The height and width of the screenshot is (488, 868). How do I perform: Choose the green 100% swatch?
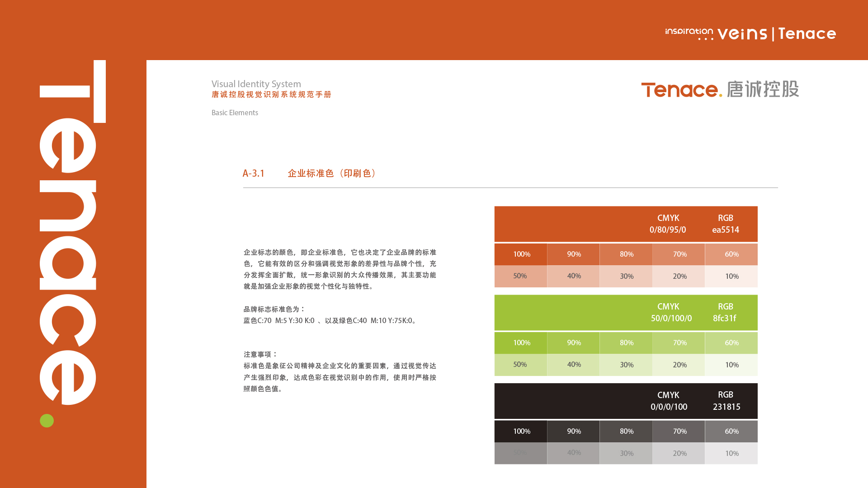click(521, 343)
